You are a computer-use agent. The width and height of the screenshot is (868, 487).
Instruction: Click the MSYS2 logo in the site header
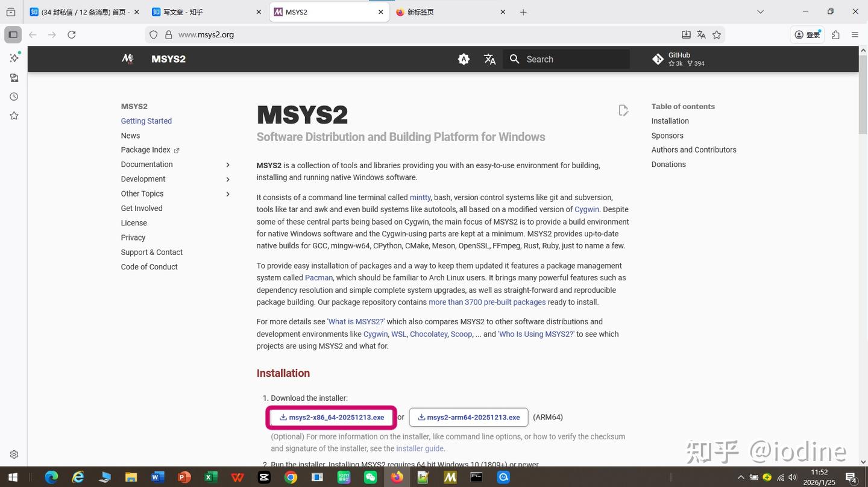[127, 58]
